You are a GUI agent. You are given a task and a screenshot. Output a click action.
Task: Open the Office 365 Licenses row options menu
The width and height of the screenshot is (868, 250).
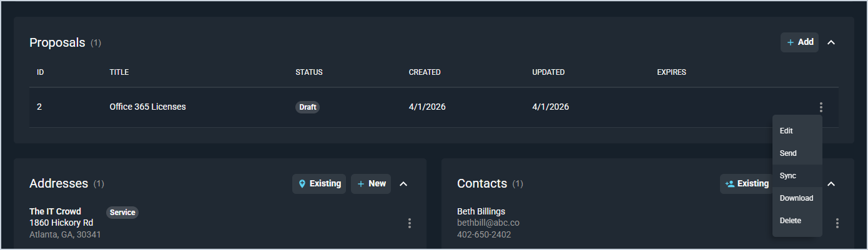(821, 107)
